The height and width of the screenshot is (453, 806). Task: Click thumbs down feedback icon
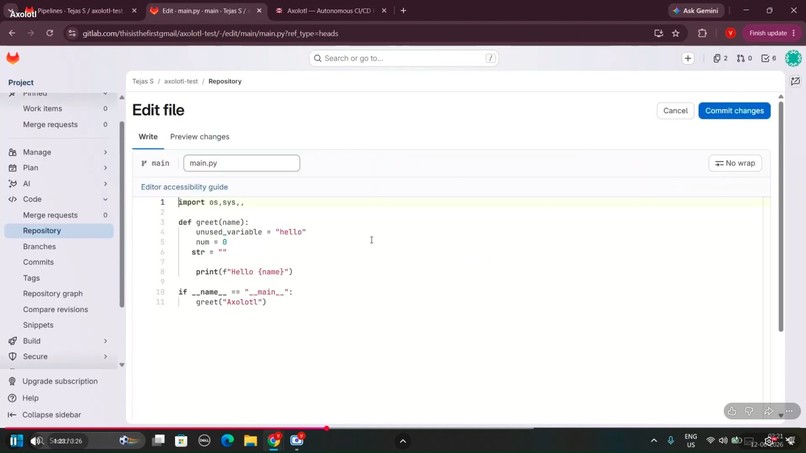click(x=749, y=411)
